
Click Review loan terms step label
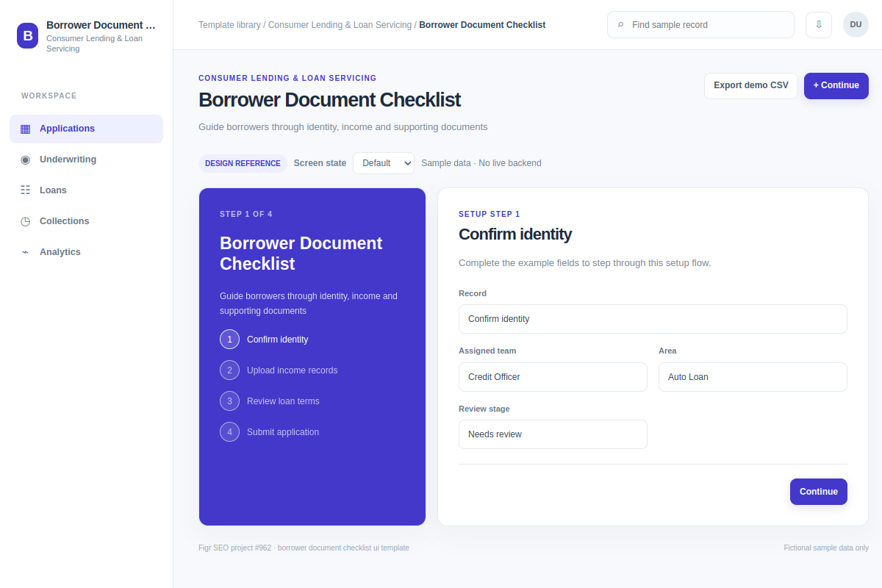(x=283, y=401)
